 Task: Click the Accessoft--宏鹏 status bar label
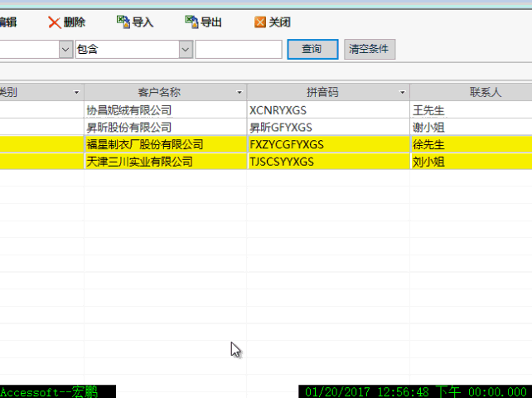click(58, 391)
